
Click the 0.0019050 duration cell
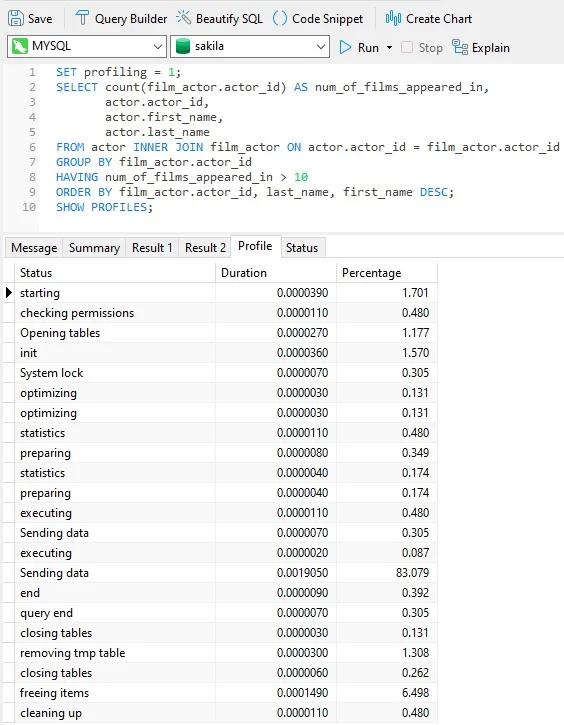click(x=276, y=573)
